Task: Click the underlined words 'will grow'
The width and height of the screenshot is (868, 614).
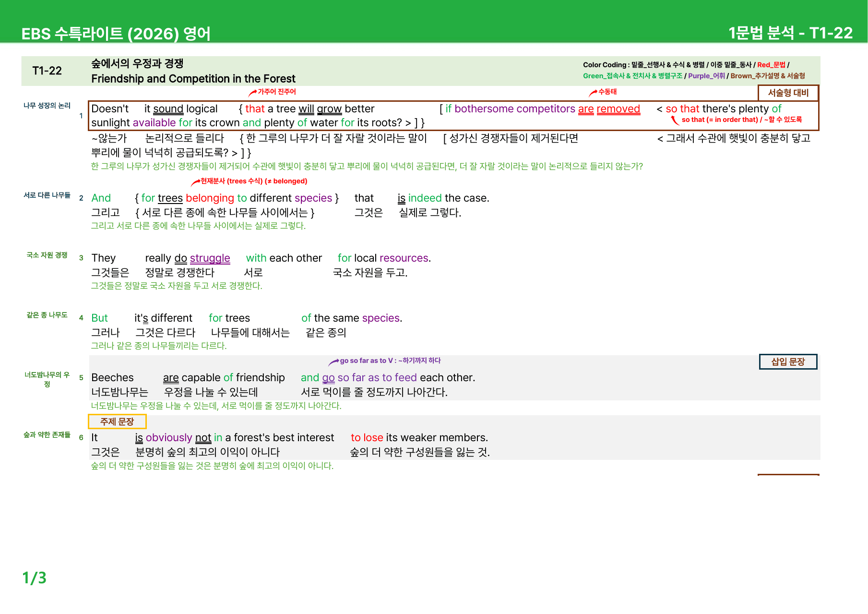Action: 320,109
